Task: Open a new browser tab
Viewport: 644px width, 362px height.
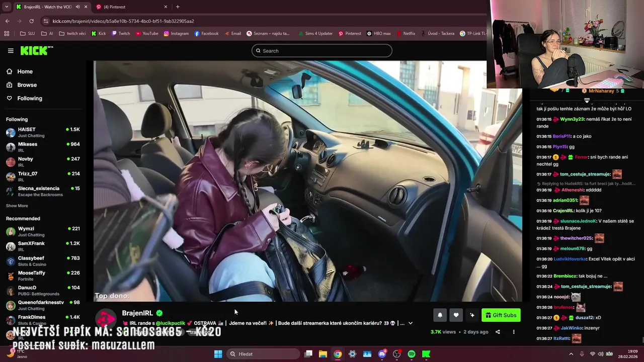Action: click(x=178, y=7)
